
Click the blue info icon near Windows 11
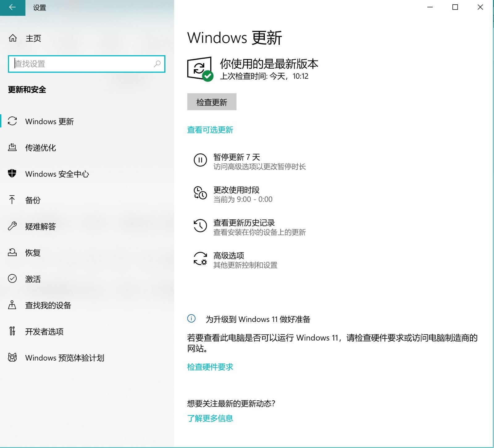coord(191,319)
